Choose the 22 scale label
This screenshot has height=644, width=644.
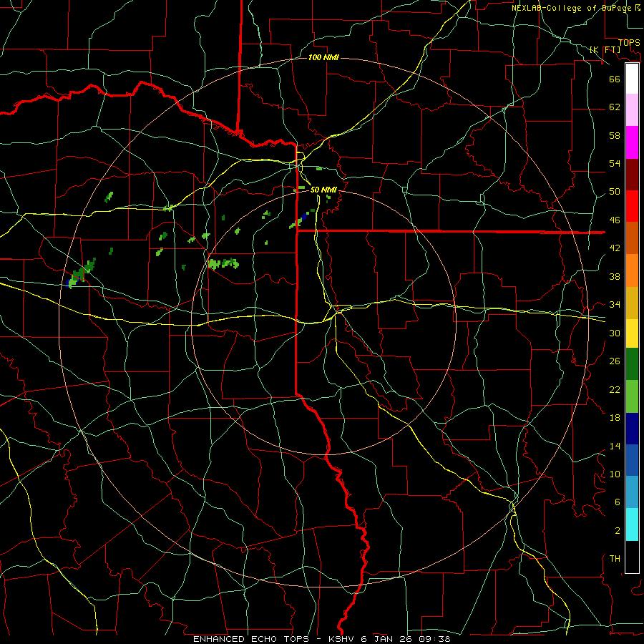coord(615,389)
